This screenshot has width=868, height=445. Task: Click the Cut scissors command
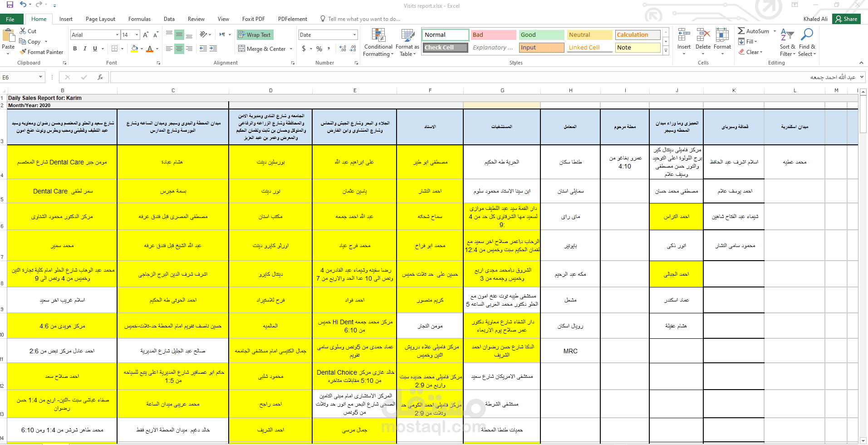tap(28, 31)
